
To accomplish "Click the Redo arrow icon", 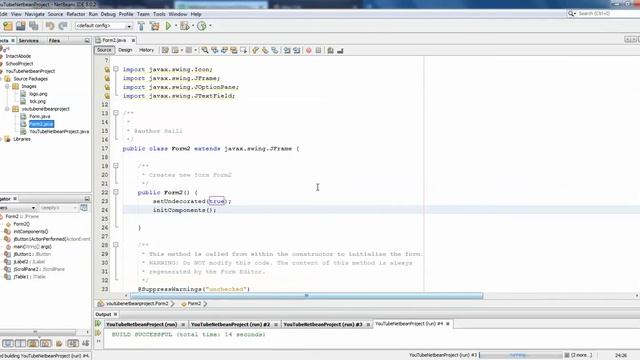I will [63, 26].
